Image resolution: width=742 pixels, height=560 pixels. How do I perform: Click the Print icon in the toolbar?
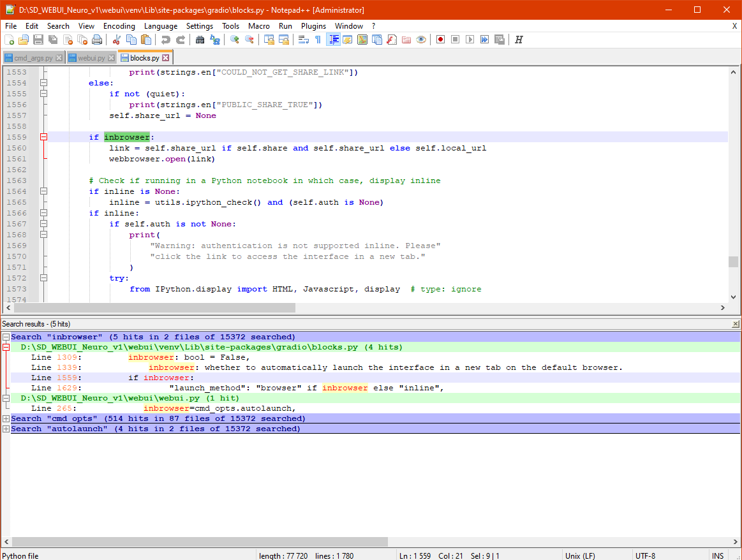click(97, 40)
